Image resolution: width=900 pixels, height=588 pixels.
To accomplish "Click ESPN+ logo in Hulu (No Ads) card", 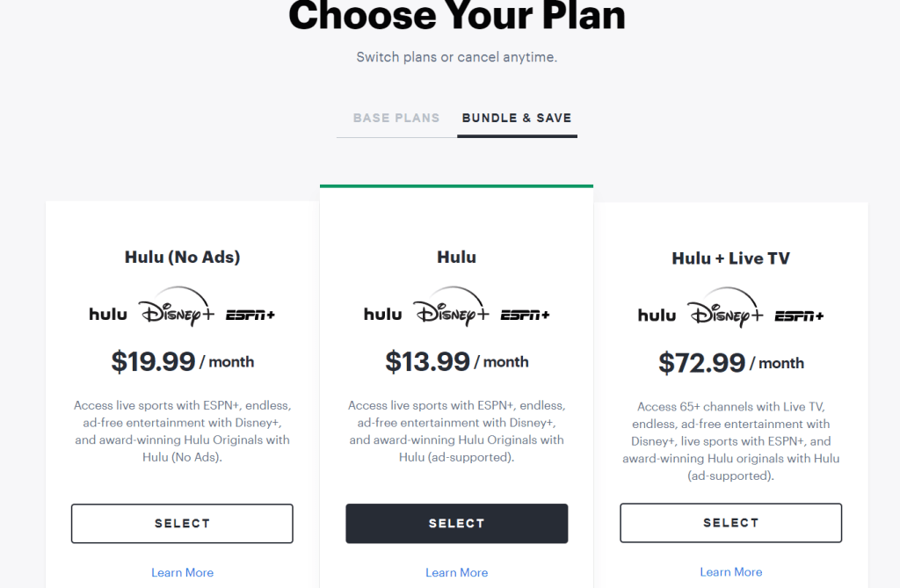I will [250, 315].
